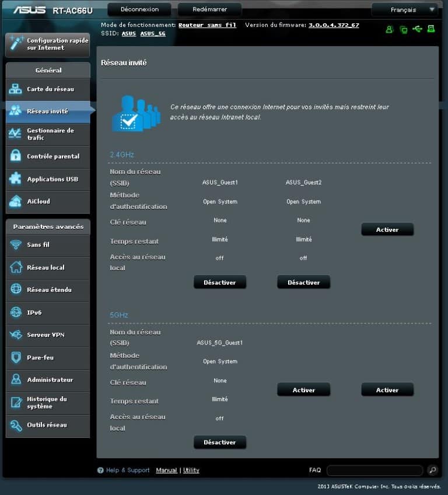Viewport: 448px width, 495px height.
Task: Click the Réseau local house icon
Action: [x=16, y=267]
